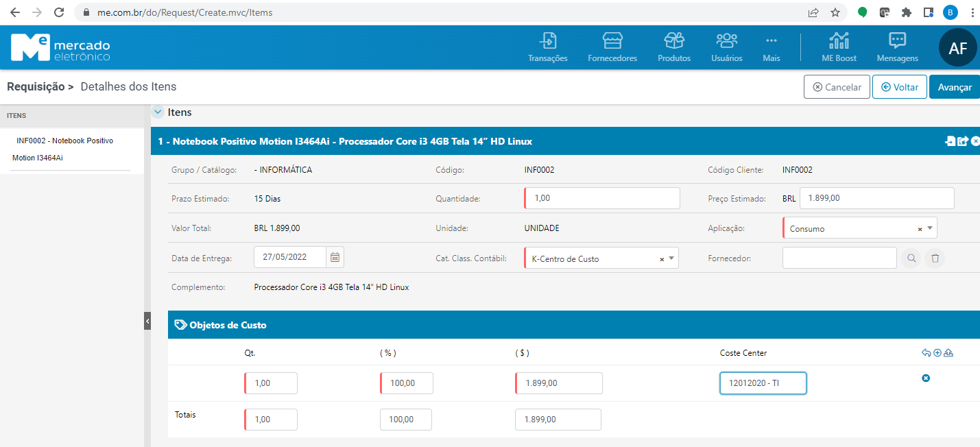Click the undo arrow icon in cost objects
This screenshot has width=980, height=447.
point(926,353)
